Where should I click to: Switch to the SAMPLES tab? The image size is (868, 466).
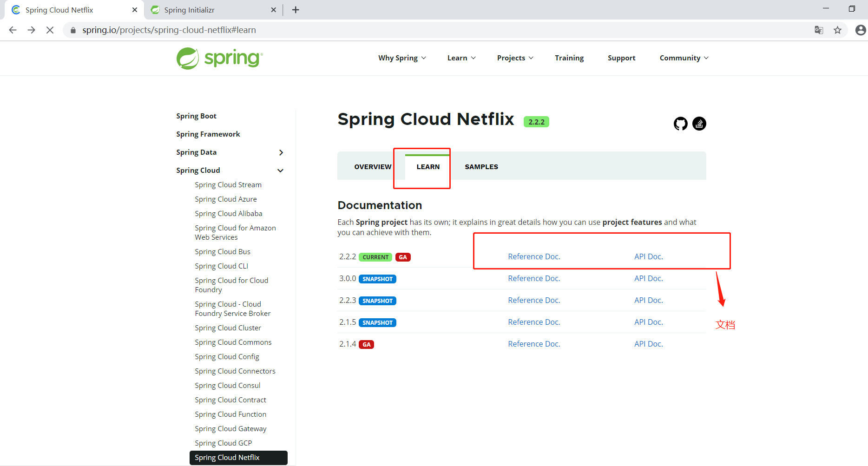[x=481, y=167]
